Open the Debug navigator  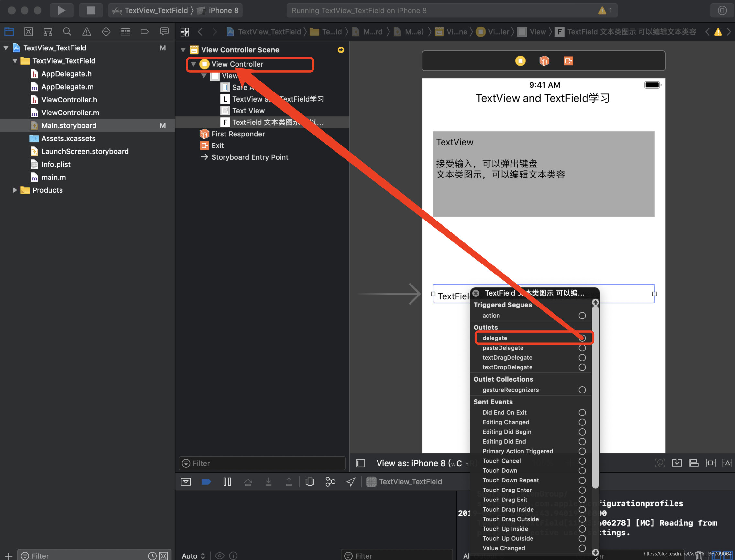coord(126,32)
